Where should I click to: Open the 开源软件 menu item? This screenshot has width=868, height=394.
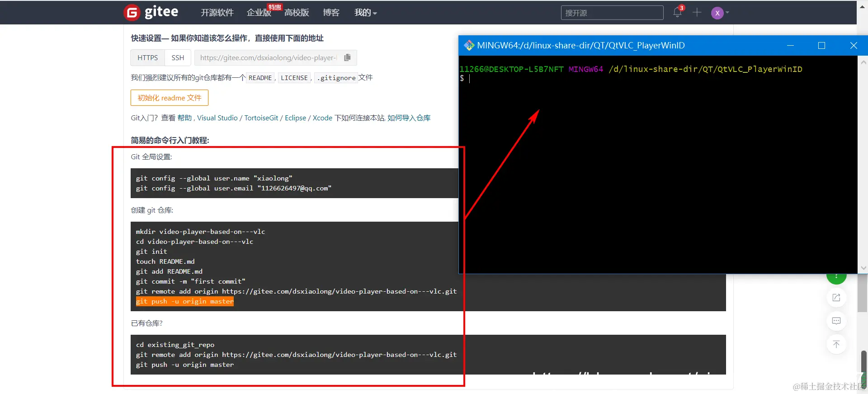coord(217,13)
